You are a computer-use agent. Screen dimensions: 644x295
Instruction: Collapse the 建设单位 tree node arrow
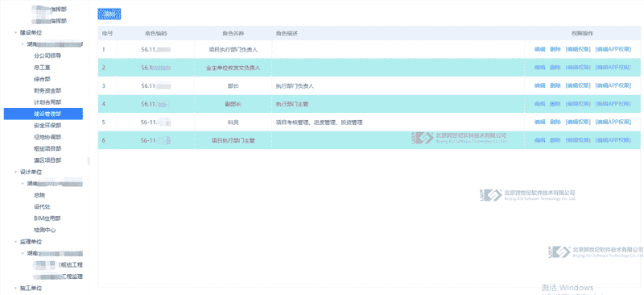pyautogui.click(x=15, y=32)
